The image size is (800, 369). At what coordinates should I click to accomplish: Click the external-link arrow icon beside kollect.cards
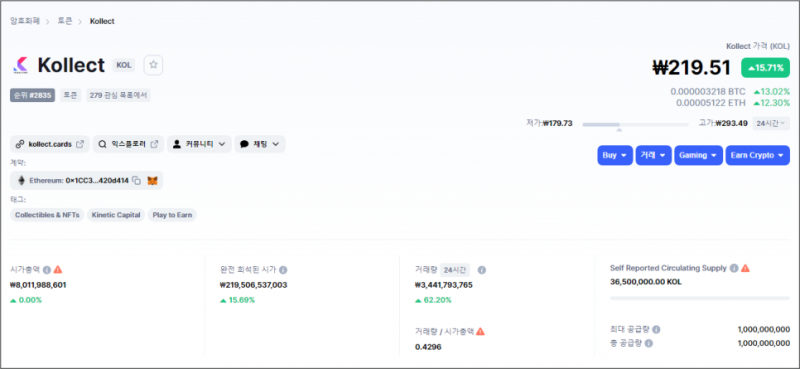point(80,144)
